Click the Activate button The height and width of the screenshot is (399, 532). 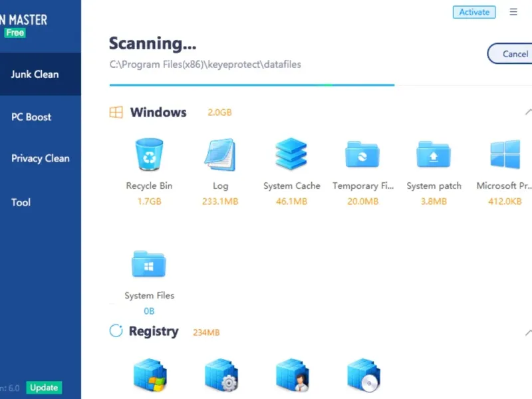(474, 12)
